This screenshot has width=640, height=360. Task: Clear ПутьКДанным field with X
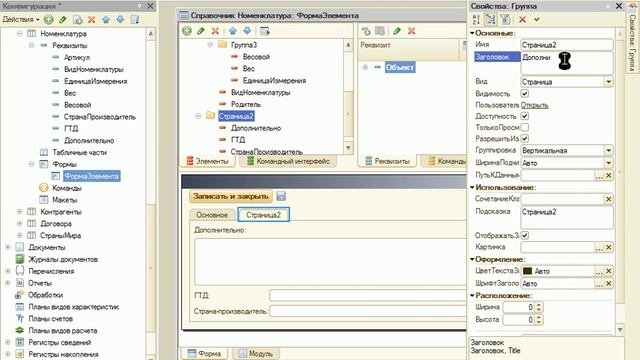[609, 175]
